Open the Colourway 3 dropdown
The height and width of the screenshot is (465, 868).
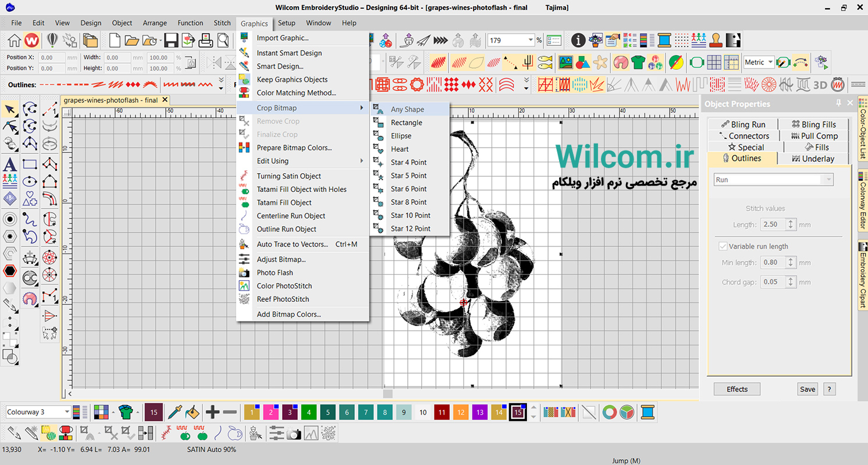[x=67, y=412]
